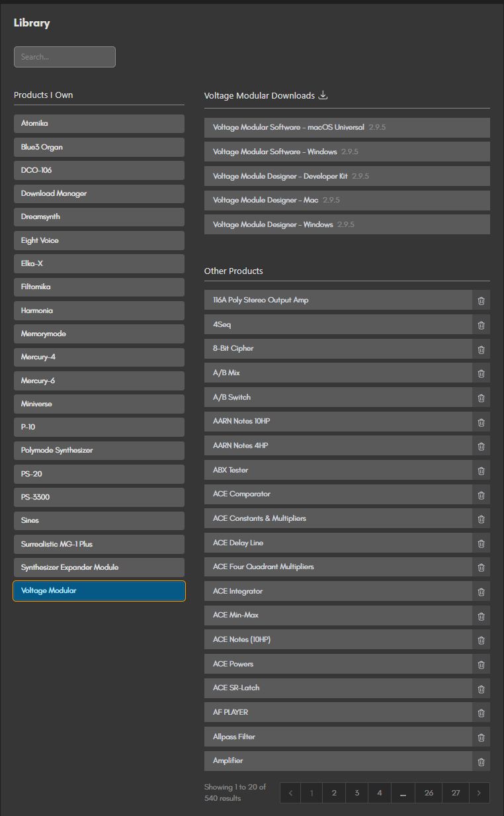504x816 pixels.
Task: Click the pagination ellipsis button
Action: (x=403, y=793)
